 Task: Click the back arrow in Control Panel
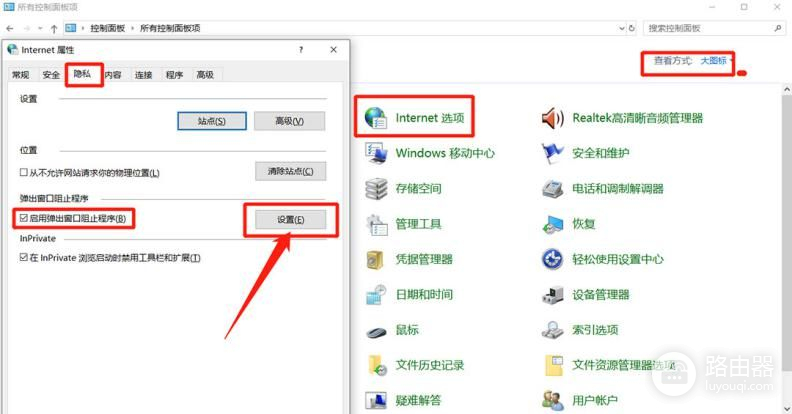coord(10,28)
